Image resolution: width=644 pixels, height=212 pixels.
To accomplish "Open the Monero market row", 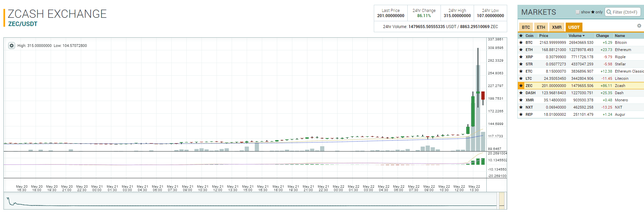I will coord(581,100).
